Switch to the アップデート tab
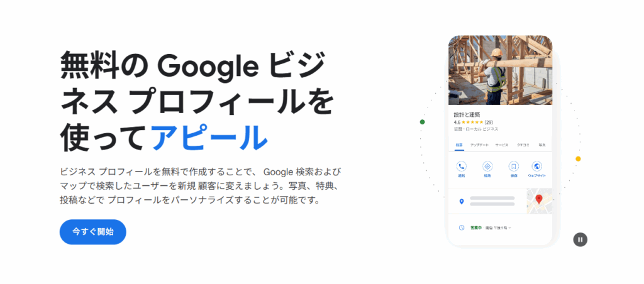Screen dimensions: 644x284 [x=480, y=145]
